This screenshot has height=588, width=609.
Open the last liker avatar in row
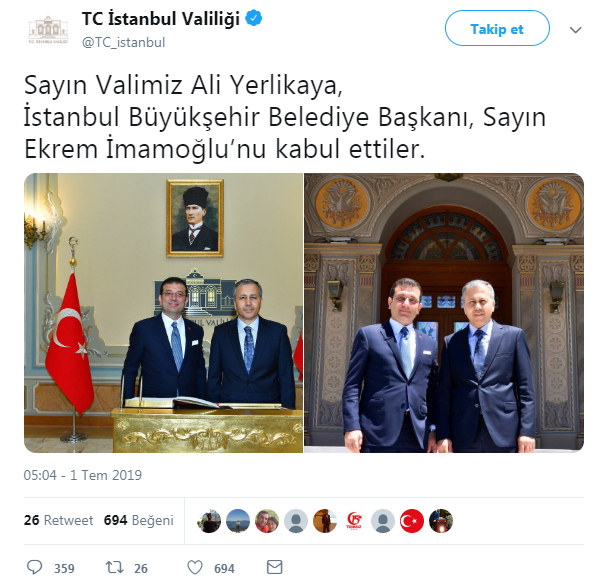pyautogui.click(x=441, y=521)
